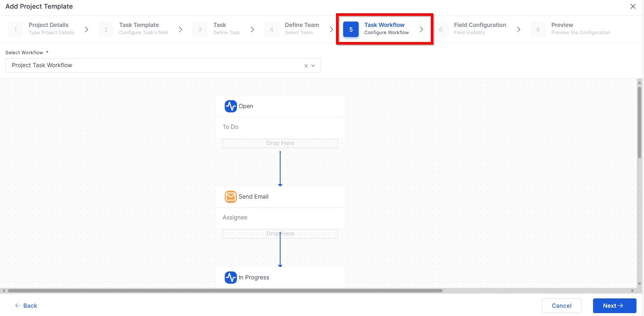The height and width of the screenshot is (316, 644).
Task: Jump to the Field Configuration step
Action: pyautogui.click(x=480, y=28)
